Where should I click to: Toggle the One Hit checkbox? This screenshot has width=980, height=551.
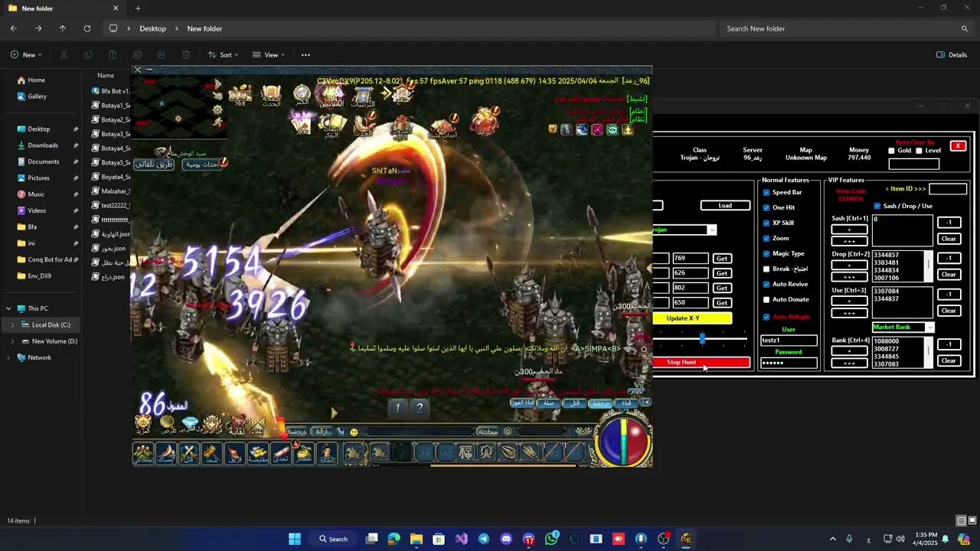[766, 207]
